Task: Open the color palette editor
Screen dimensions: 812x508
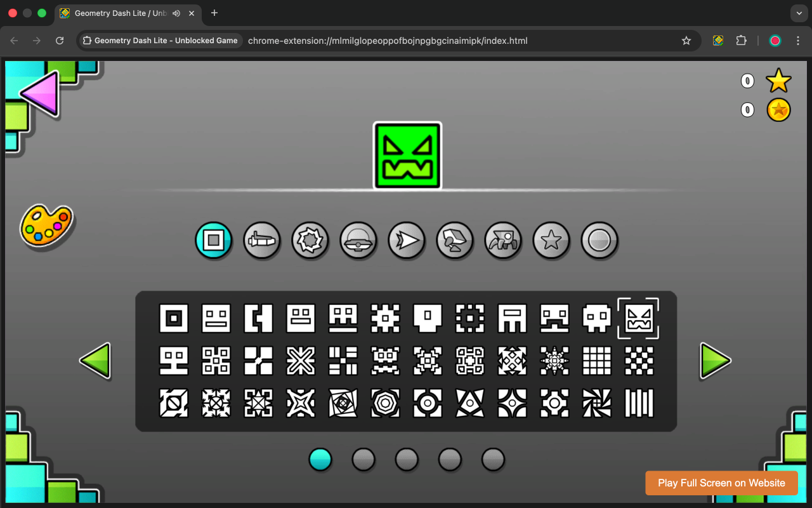Action: (46, 225)
